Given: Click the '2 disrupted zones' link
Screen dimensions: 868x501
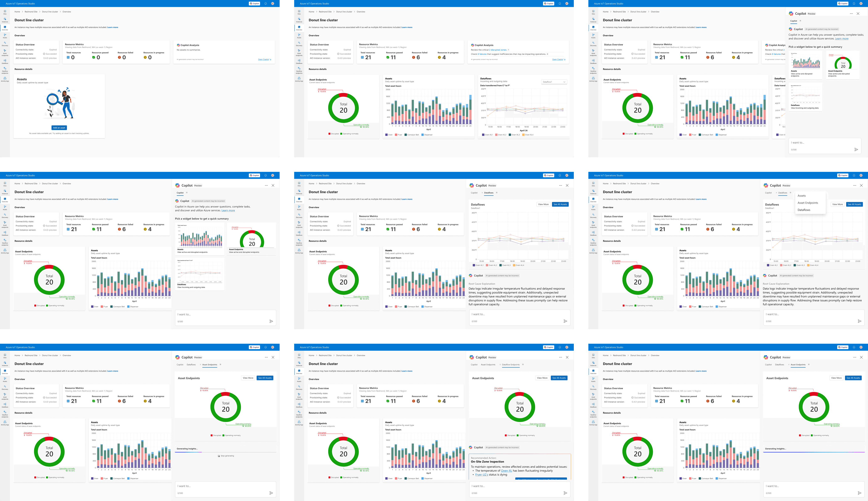Looking at the screenshot, I should [x=498, y=50].
